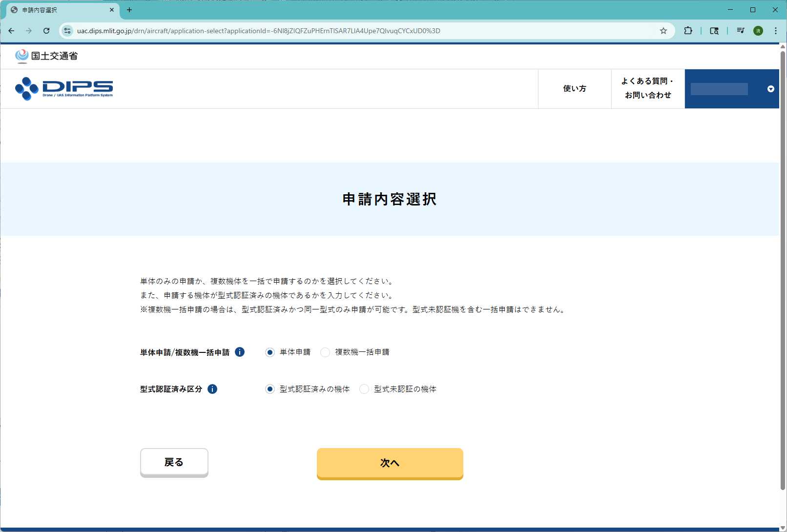Click the 型式認証済み区分 label
The width and height of the screenshot is (787, 532).
pos(171,389)
